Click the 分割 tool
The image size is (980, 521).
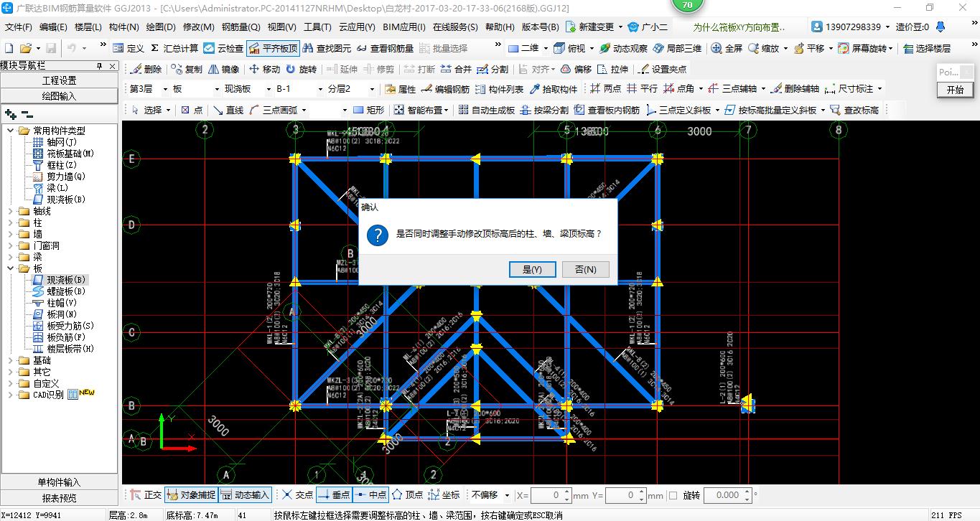(x=493, y=69)
